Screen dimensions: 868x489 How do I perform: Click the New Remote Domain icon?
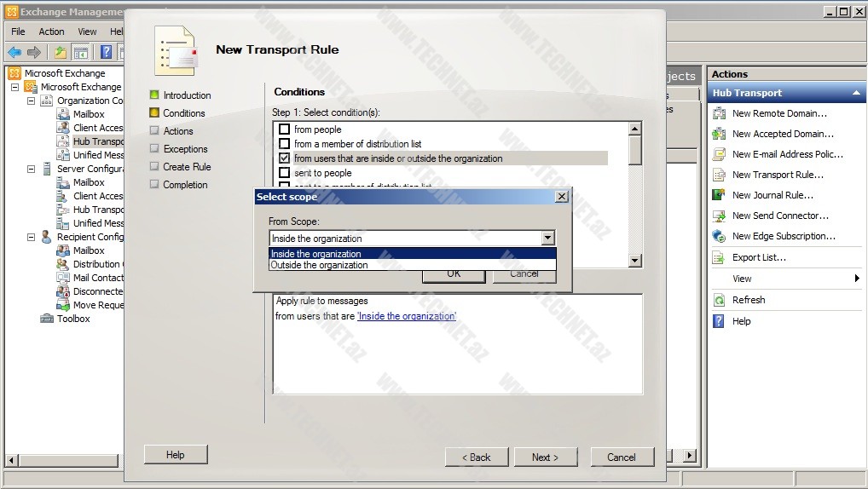pos(719,113)
